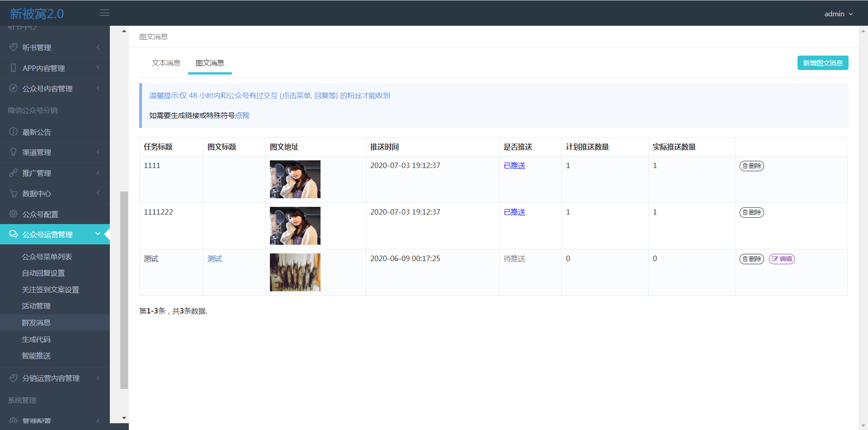Click the page scroll up arrow
The width and height of the screenshot is (868, 430).
(x=863, y=31)
